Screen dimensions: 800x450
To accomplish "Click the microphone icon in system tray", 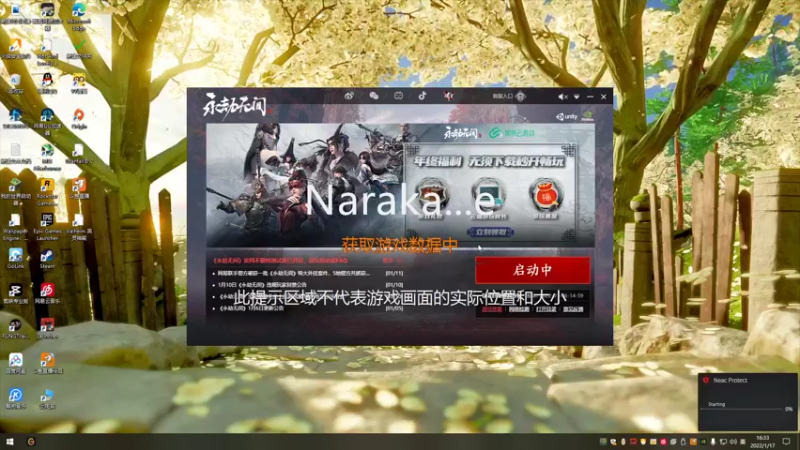I will (713, 442).
